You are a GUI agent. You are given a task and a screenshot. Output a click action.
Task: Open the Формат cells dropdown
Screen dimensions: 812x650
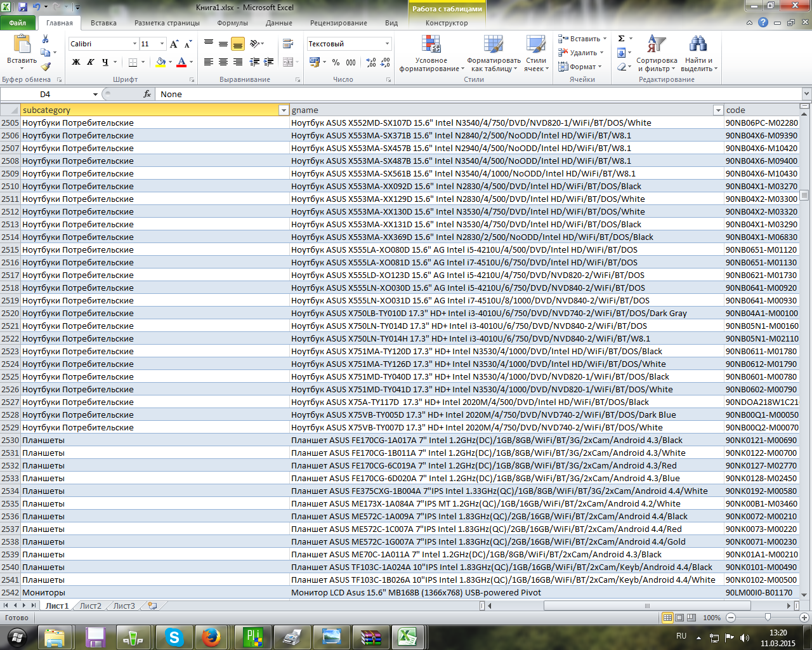pyautogui.click(x=599, y=67)
